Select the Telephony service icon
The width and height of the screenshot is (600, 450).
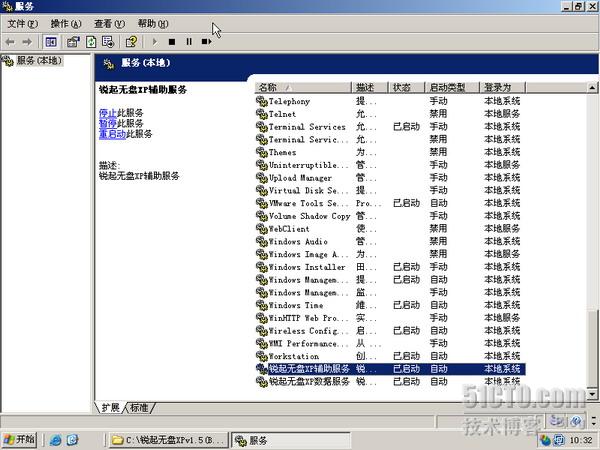[x=262, y=101]
